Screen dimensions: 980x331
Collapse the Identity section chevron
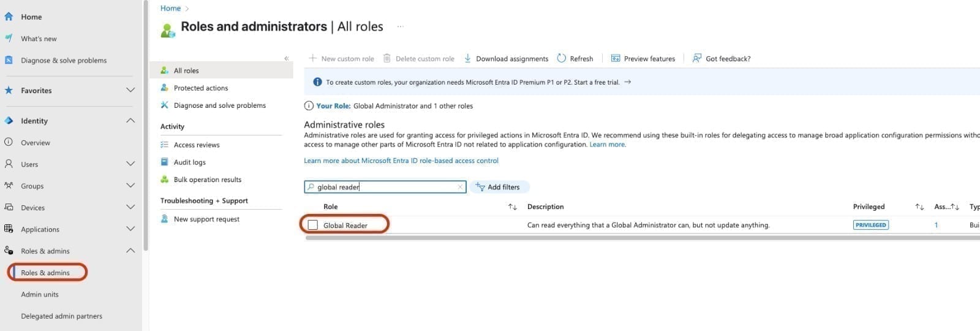130,120
